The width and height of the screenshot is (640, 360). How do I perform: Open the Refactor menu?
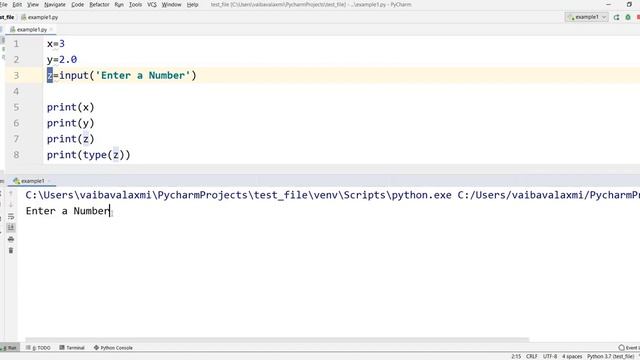(99, 4)
